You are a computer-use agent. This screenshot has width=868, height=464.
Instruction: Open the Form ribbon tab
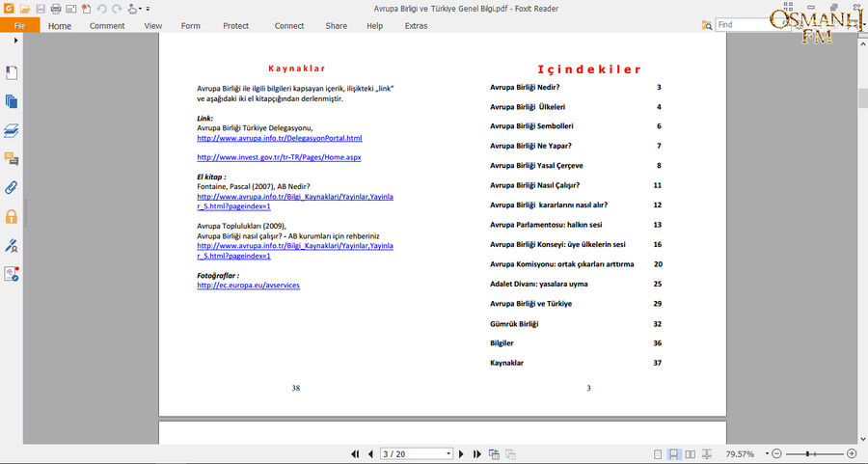point(190,25)
